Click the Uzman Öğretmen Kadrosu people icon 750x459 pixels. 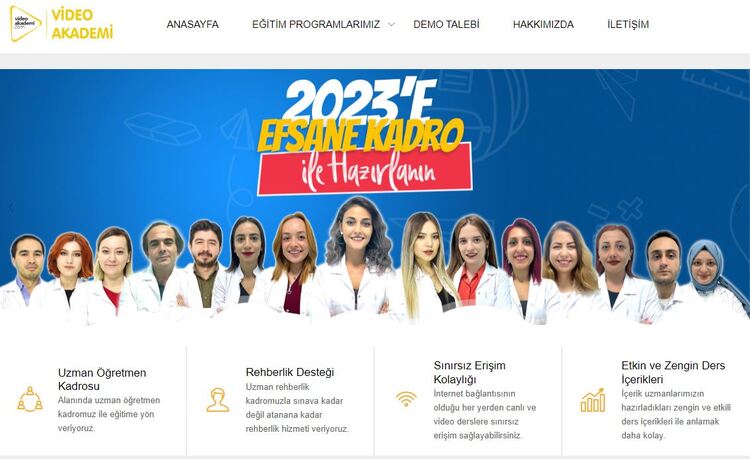coord(30,399)
